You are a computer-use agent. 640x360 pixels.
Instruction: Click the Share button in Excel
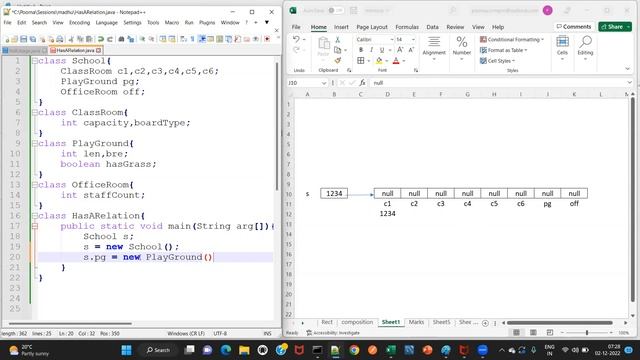(615, 27)
